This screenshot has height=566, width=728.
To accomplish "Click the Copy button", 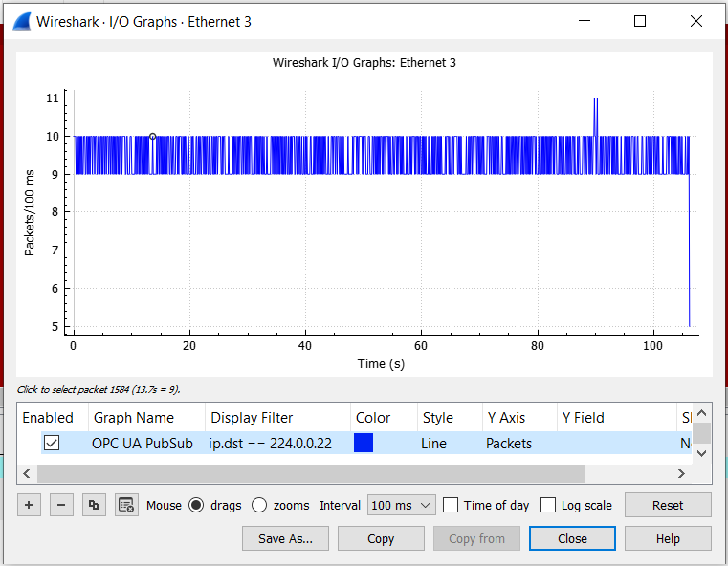I will coord(381,538).
